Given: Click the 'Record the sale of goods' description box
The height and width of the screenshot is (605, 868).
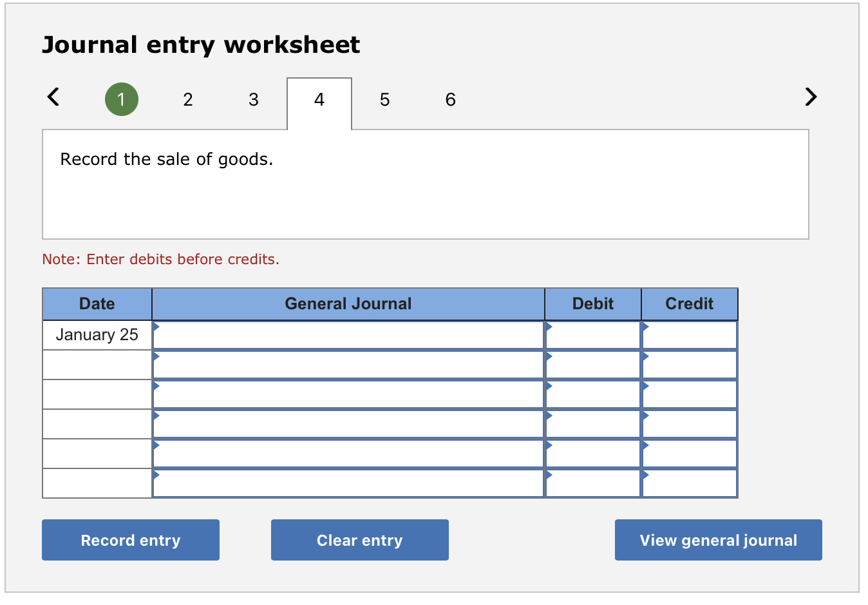Looking at the screenshot, I should point(425,184).
